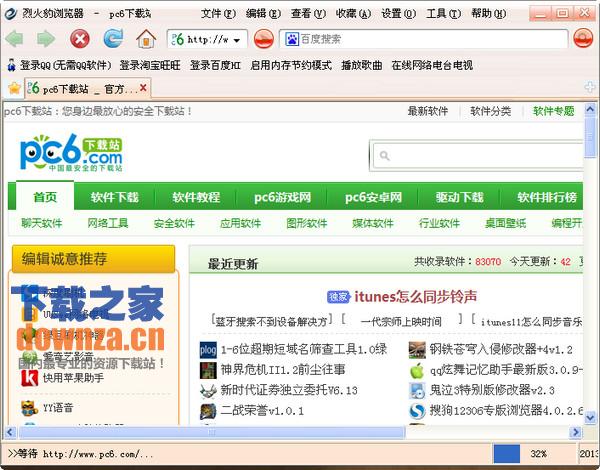Open the 工具(T) menu

(443, 14)
